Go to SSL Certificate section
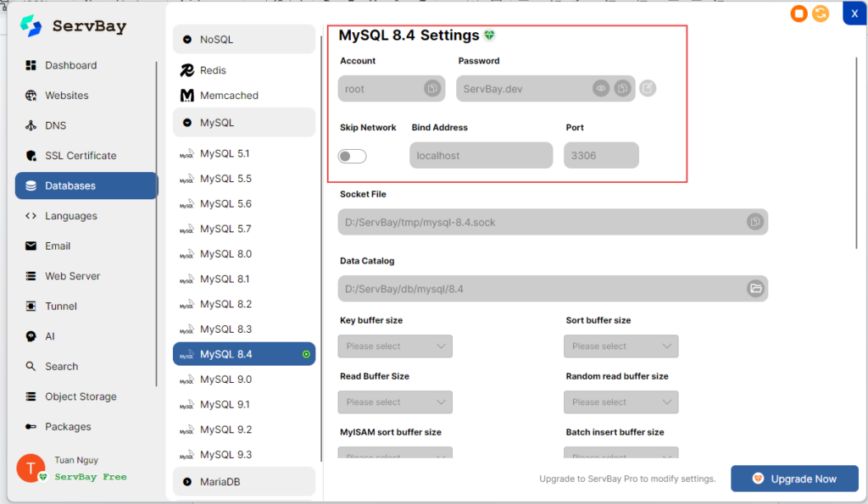 [81, 156]
